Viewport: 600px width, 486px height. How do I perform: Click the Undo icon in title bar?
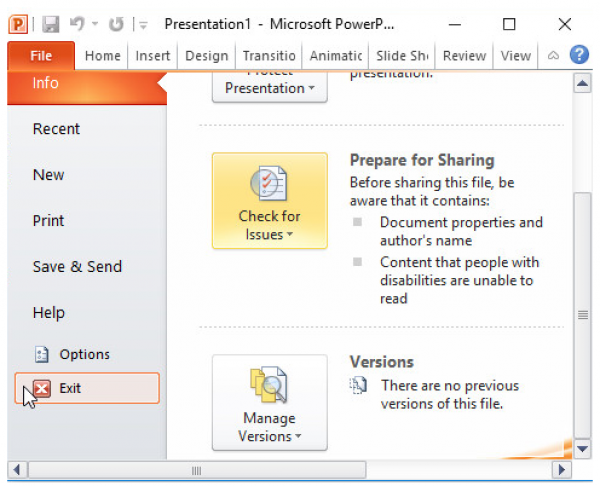click(75, 23)
